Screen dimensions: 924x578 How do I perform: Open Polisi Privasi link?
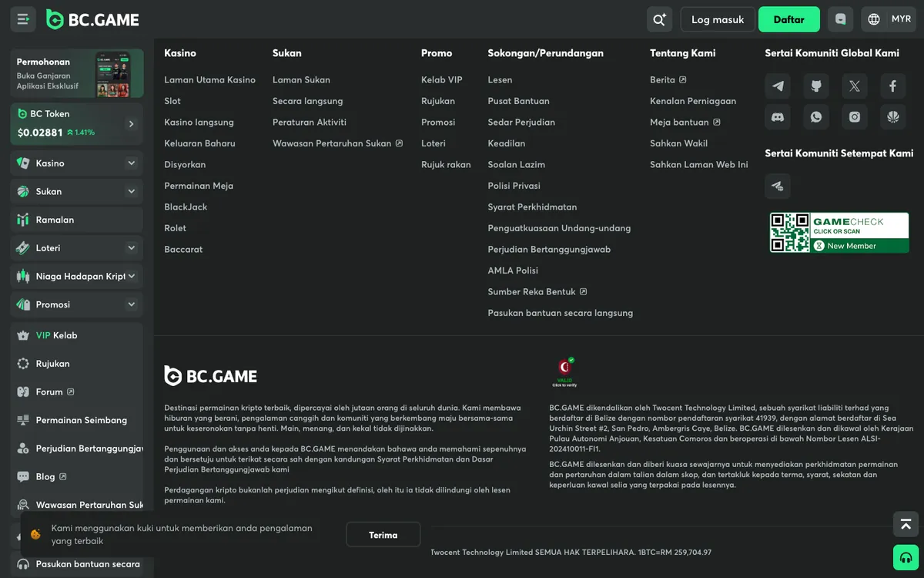tap(514, 186)
